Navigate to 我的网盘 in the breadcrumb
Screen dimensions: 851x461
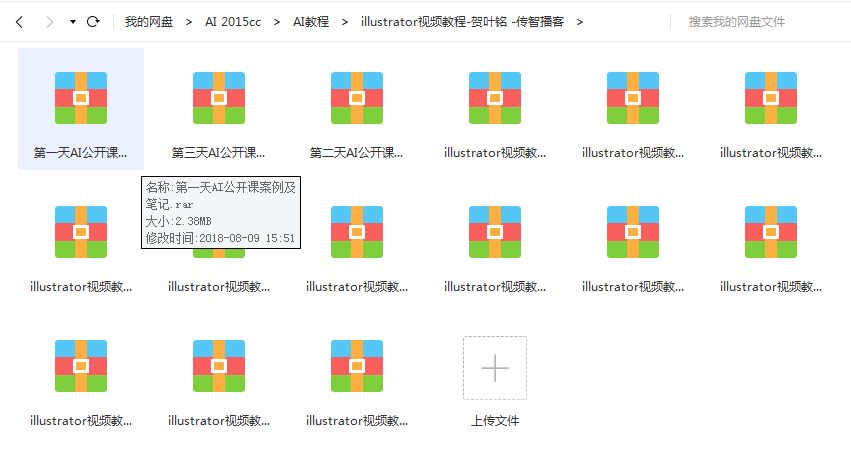[x=149, y=22]
